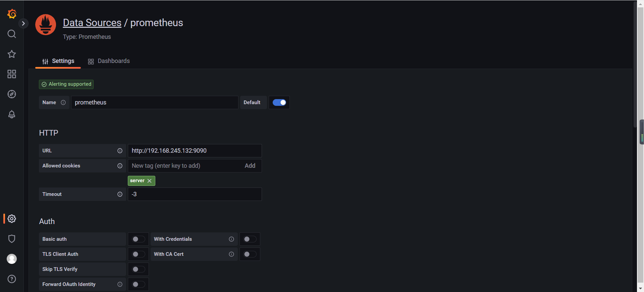Open Dashboards grid icon in sidebar
644x292 pixels.
point(12,74)
